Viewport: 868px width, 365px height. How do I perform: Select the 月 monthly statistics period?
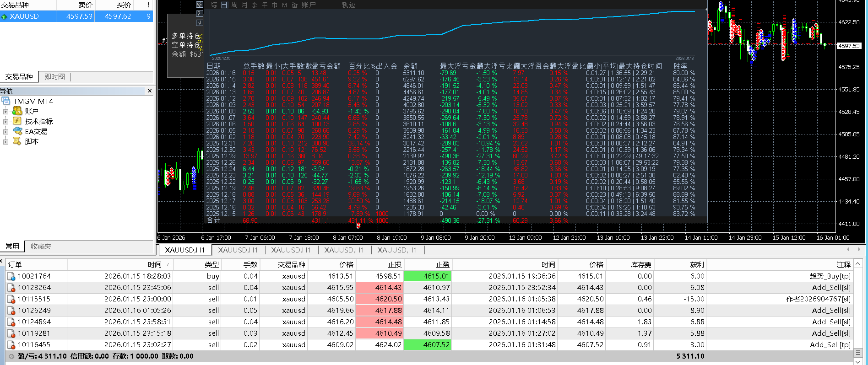(x=244, y=5)
